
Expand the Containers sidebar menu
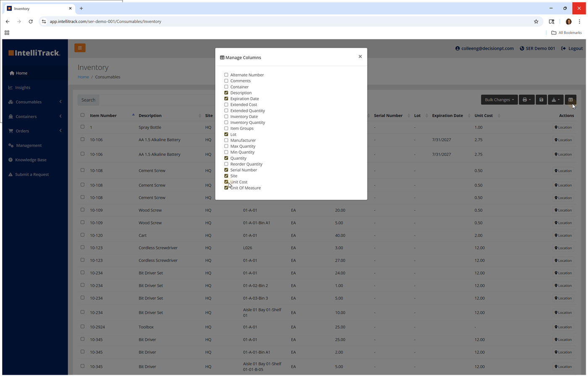point(35,116)
